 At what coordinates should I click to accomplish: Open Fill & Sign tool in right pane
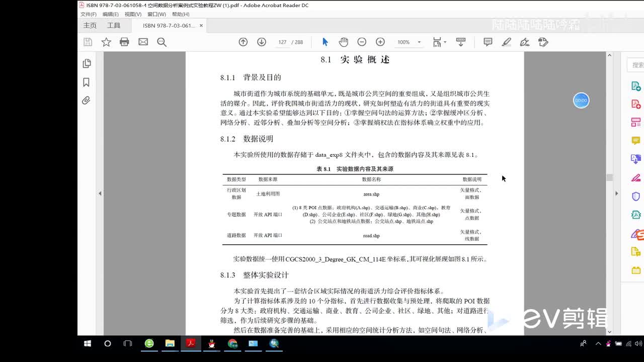point(636,178)
